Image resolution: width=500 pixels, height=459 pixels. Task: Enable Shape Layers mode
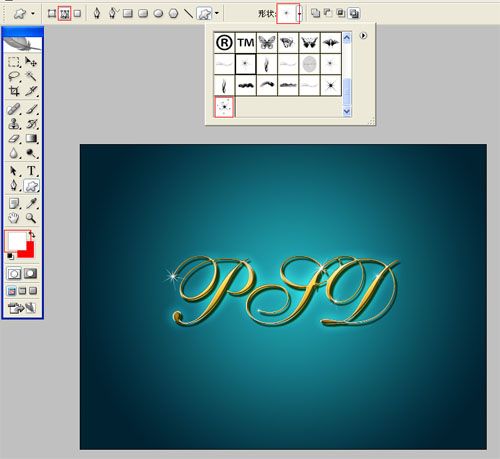(52, 13)
